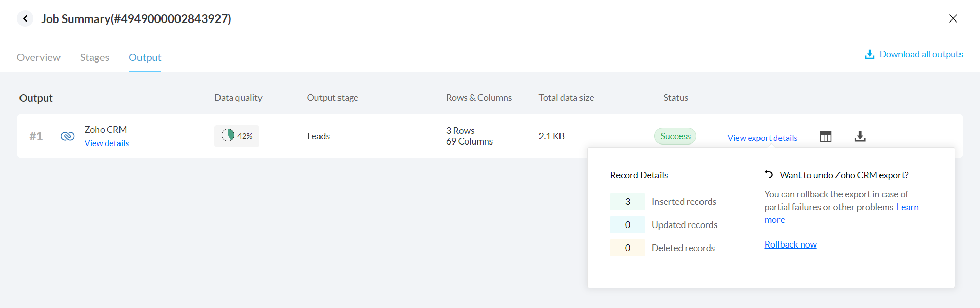Click the updated records count 0
Image resolution: width=980 pixels, height=308 pixels.
click(x=627, y=225)
